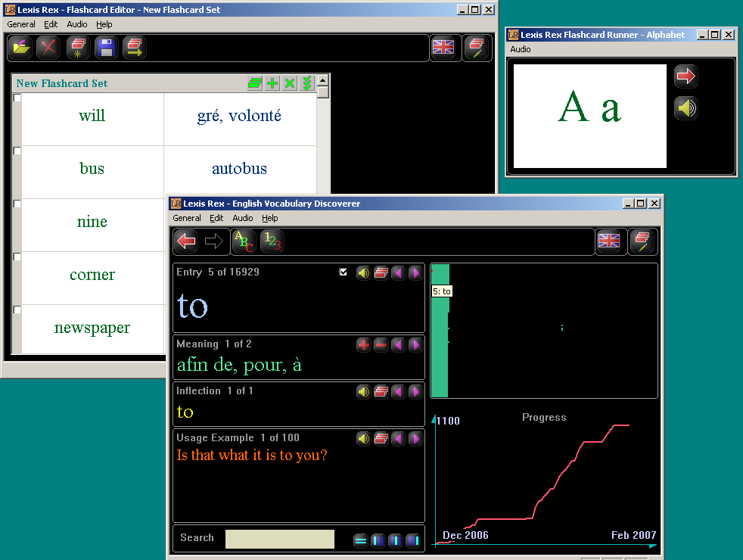This screenshot has width=743, height=560.
Task: Remove cards with the green X icon
Action: point(290,83)
